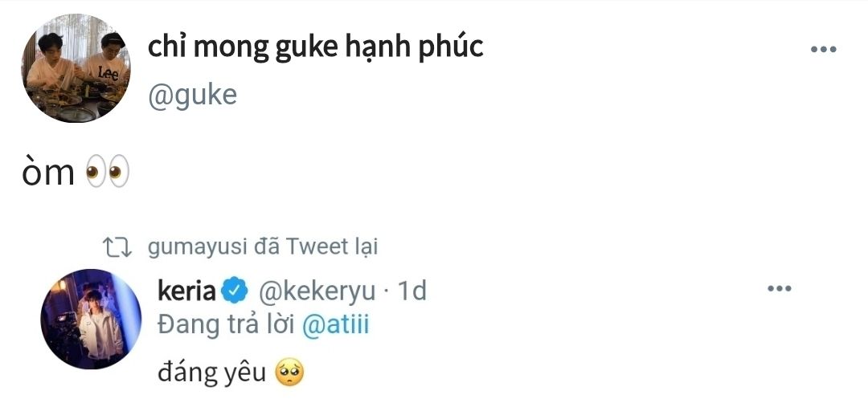Open the @atiii mention link
Screen dimensions: 868x407
pyautogui.click(x=335, y=327)
